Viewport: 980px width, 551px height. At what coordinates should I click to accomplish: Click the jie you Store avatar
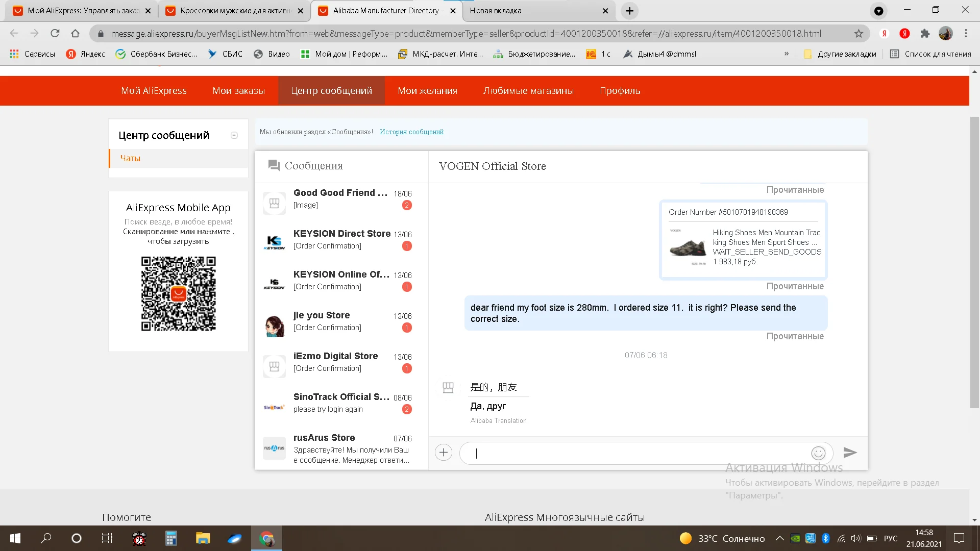click(x=274, y=325)
